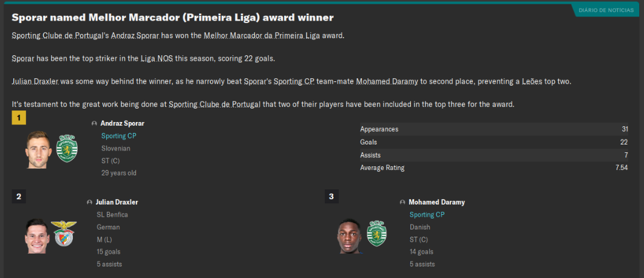This screenshot has width=644, height=278.
Task: Click the gold number 1 rank badge
Action: point(19,118)
